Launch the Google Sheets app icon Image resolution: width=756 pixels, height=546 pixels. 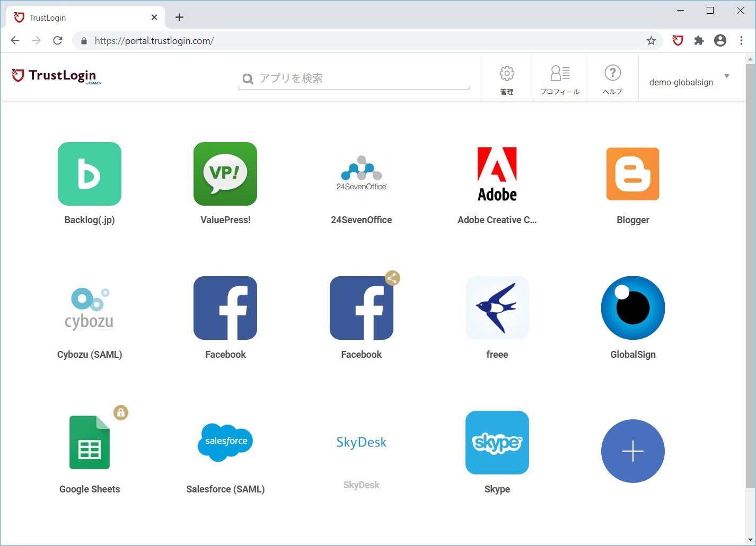click(90, 443)
